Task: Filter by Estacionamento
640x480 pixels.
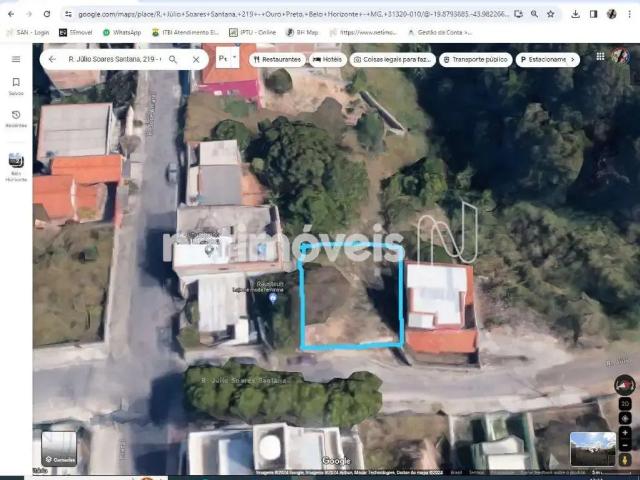Action: point(543,60)
